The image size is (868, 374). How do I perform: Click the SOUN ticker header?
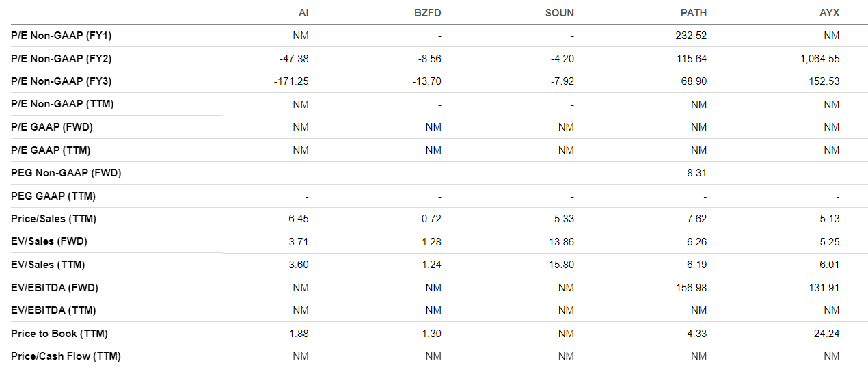(560, 13)
